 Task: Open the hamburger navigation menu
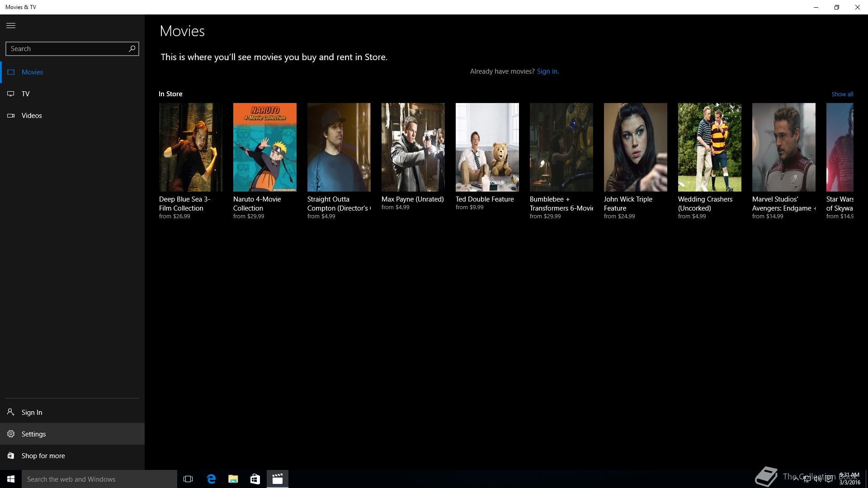11,26
